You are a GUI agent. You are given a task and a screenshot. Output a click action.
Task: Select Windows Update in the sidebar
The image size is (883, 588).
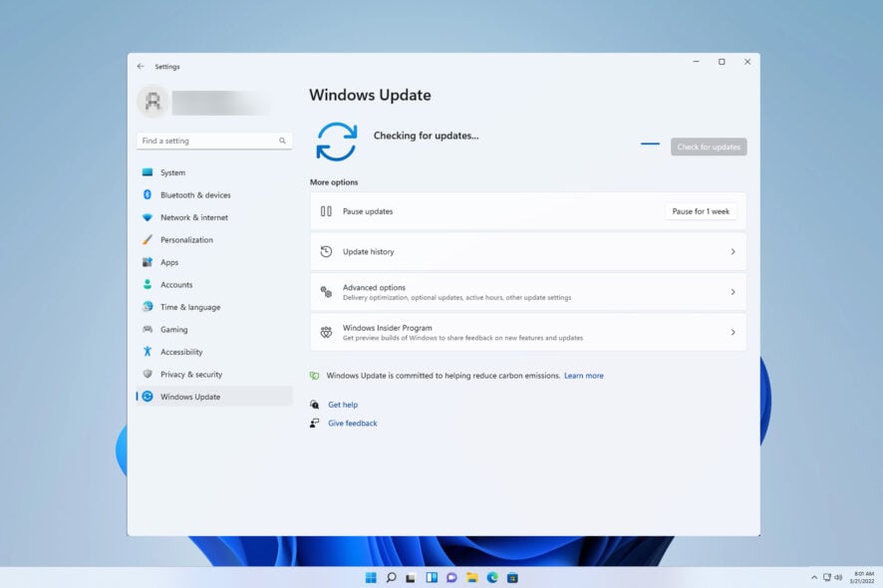pos(214,397)
